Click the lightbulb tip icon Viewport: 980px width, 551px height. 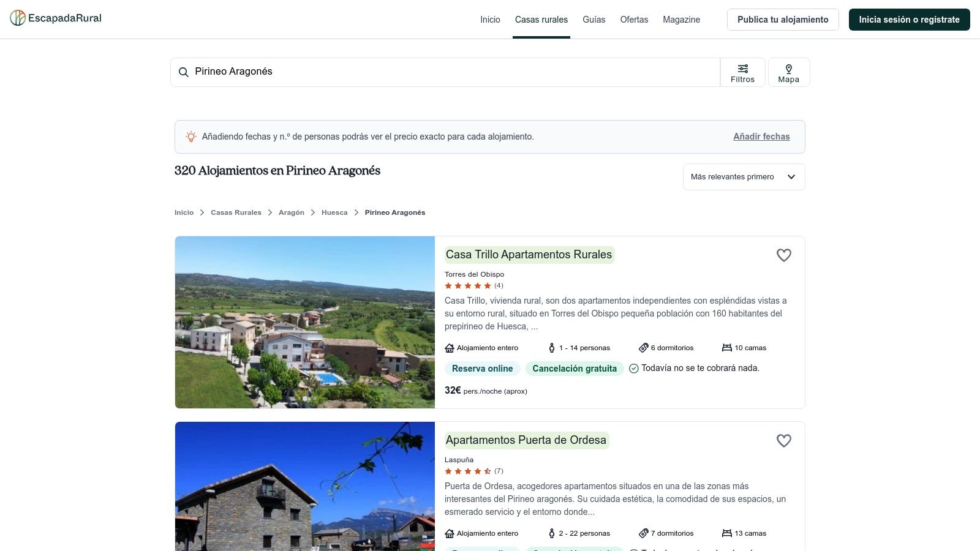click(x=191, y=137)
